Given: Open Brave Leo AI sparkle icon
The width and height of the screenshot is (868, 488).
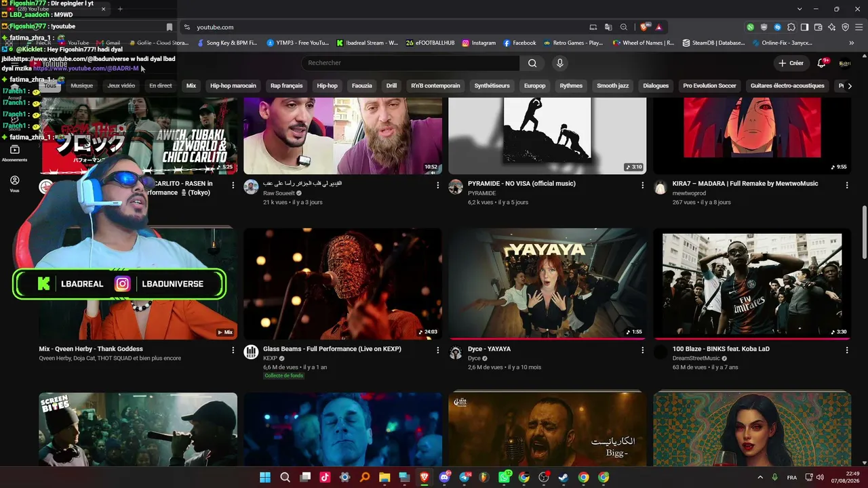Looking at the screenshot, I should pos(831,27).
